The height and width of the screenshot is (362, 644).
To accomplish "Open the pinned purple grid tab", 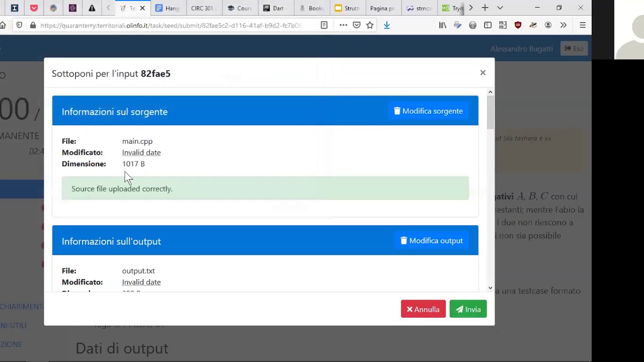I will coord(72,8).
